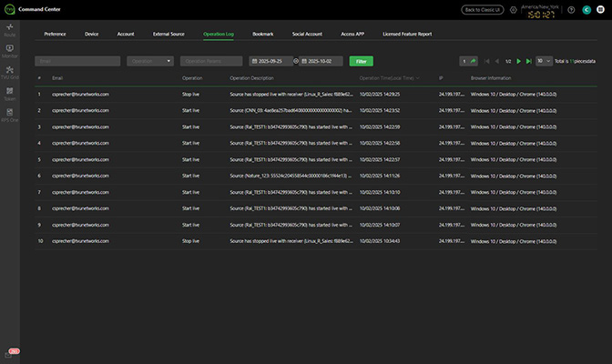Open the TVU Grid sidebar section

tap(10, 73)
